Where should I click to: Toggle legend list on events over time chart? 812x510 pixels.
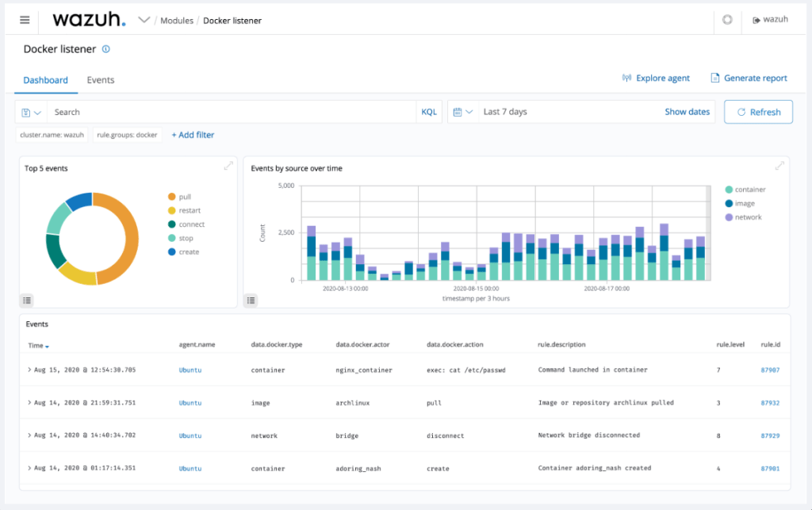[x=251, y=300]
